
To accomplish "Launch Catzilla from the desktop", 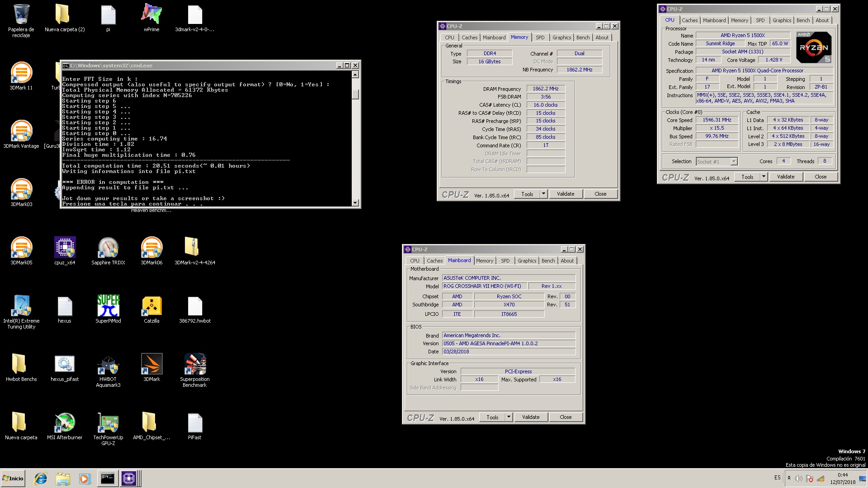I will tap(151, 309).
